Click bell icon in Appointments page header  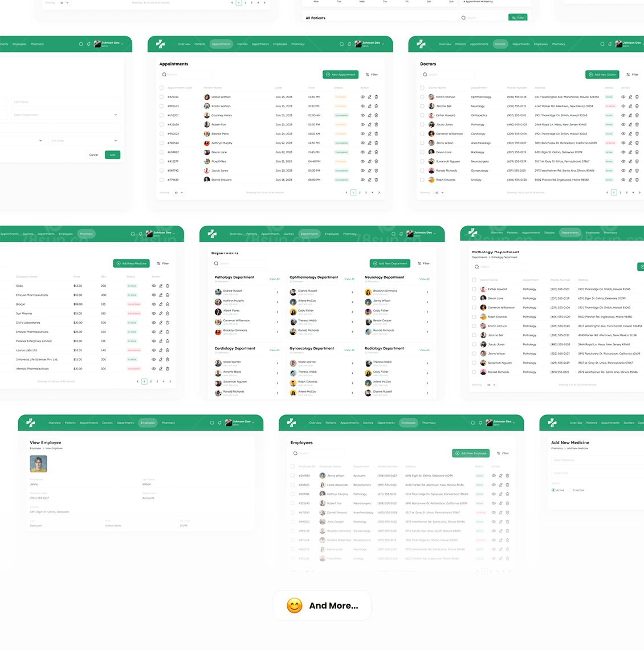click(349, 44)
